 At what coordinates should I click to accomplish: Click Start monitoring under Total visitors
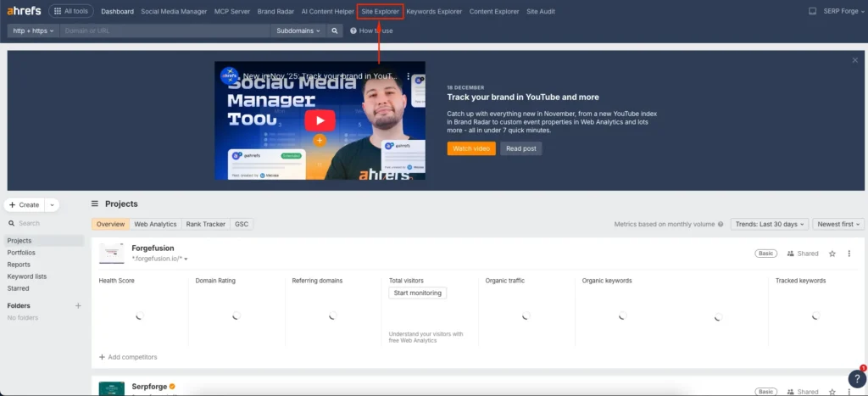(x=417, y=293)
